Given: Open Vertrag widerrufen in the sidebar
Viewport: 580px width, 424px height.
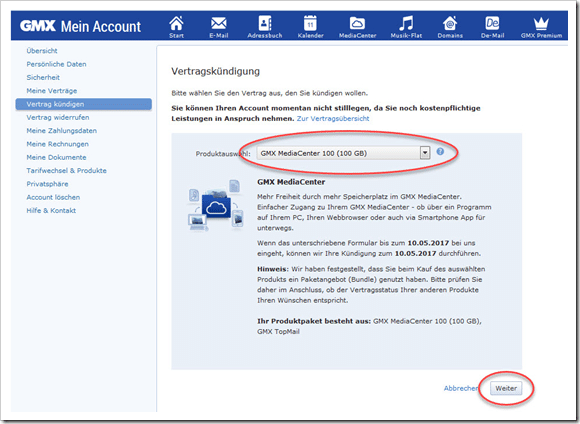Looking at the screenshot, I should [58, 117].
